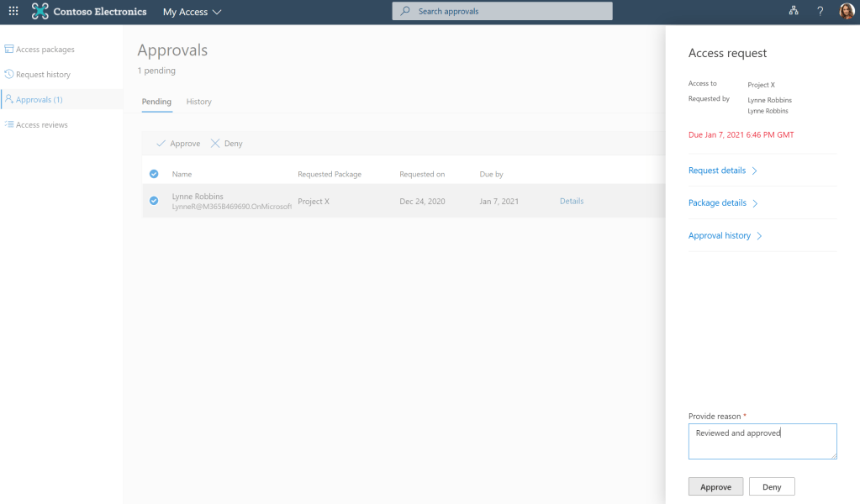The height and width of the screenshot is (504, 860).
Task: Expand the Request details section
Action: pos(723,171)
